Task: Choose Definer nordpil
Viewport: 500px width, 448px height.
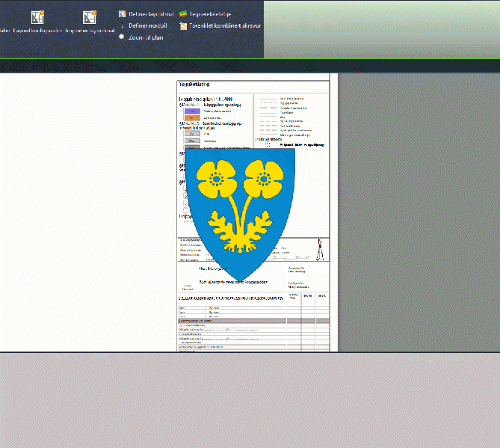Action: coord(143,26)
